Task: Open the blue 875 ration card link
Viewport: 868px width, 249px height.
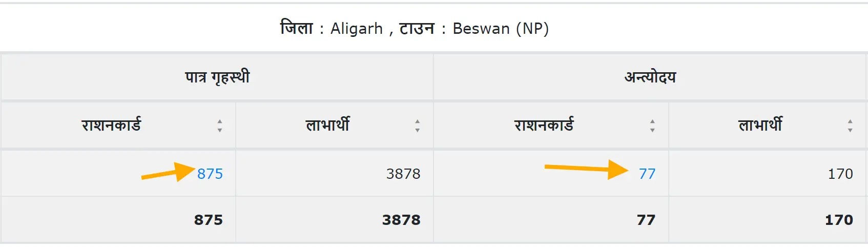Action: click(x=210, y=174)
